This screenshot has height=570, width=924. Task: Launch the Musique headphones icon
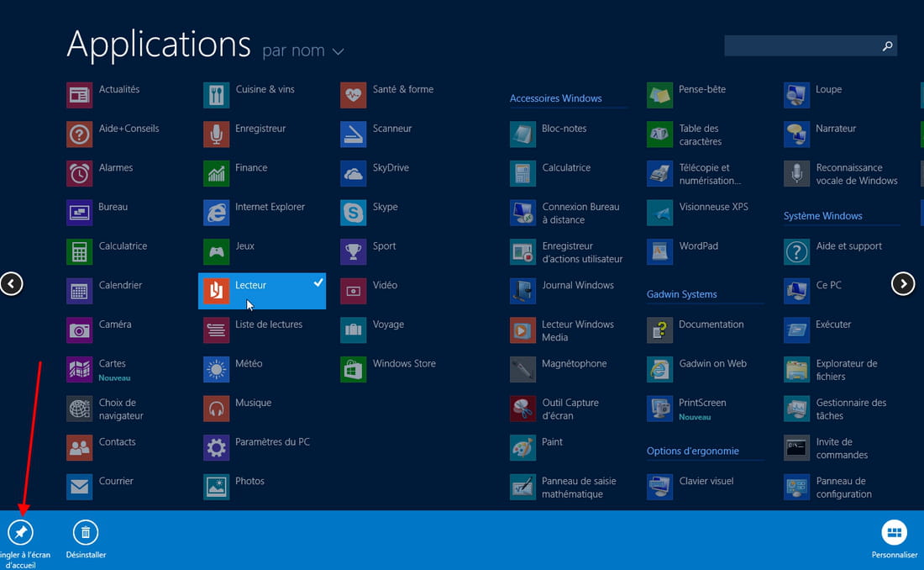coord(216,409)
